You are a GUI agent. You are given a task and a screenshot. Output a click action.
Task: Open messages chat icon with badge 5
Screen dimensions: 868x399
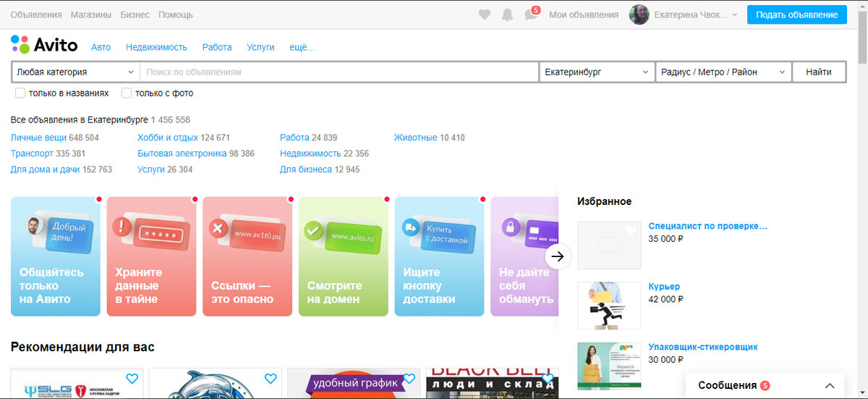click(x=532, y=14)
